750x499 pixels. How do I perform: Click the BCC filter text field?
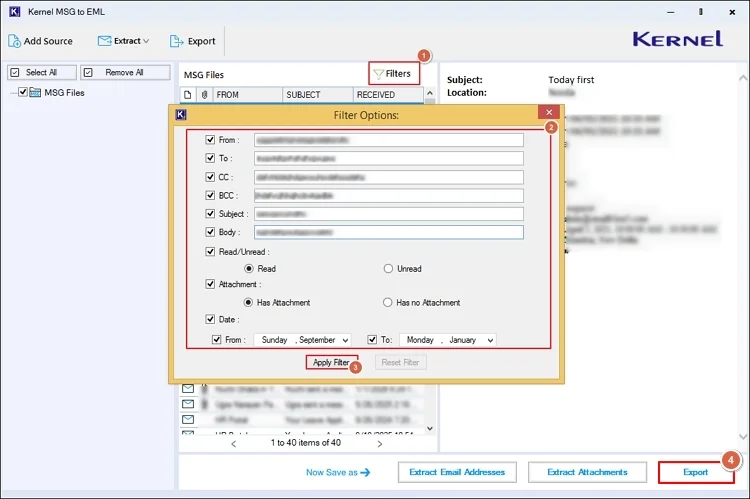389,196
